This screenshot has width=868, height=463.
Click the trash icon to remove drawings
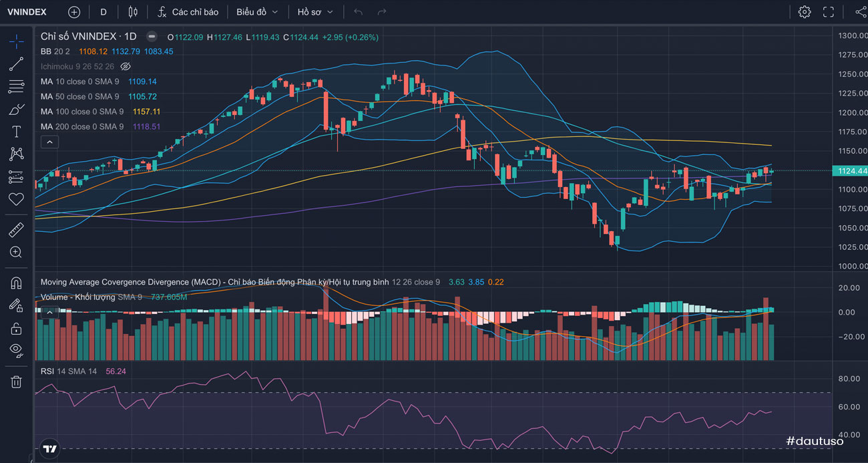coord(16,382)
